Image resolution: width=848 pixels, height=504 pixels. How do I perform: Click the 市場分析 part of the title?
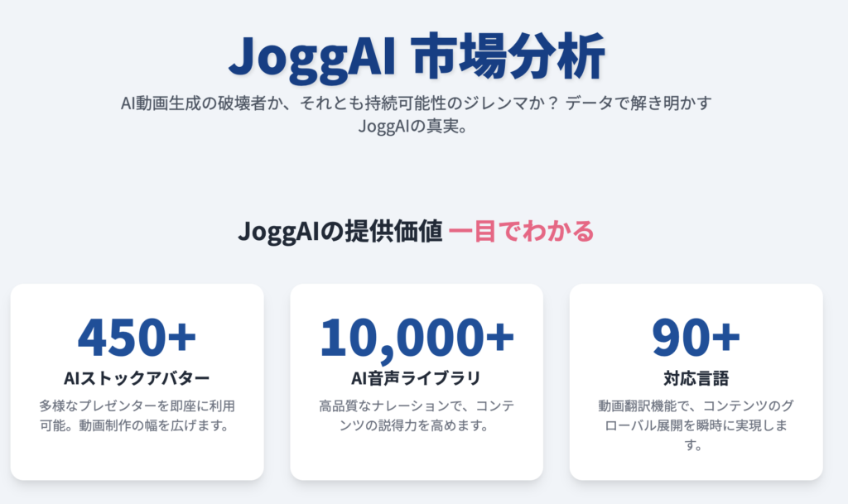[508, 57]
